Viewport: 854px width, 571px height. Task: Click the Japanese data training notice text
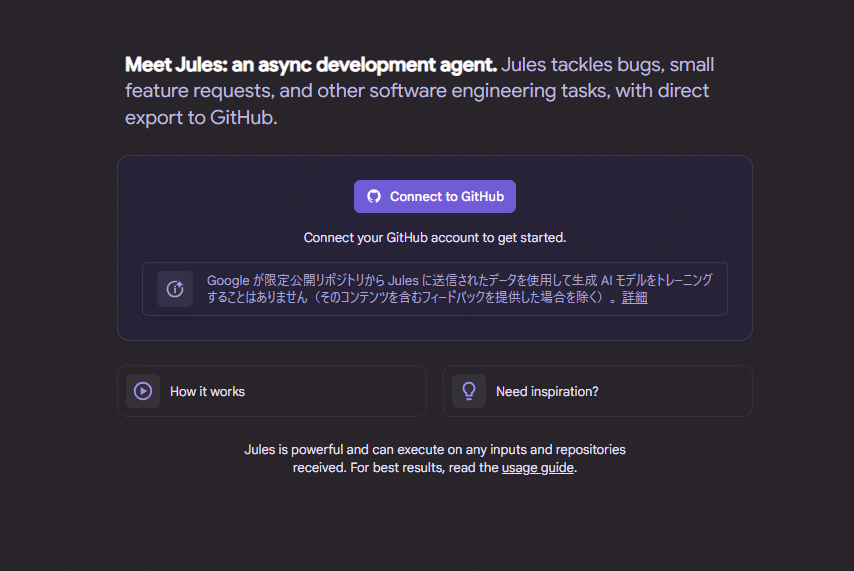[x=459, y=289]
